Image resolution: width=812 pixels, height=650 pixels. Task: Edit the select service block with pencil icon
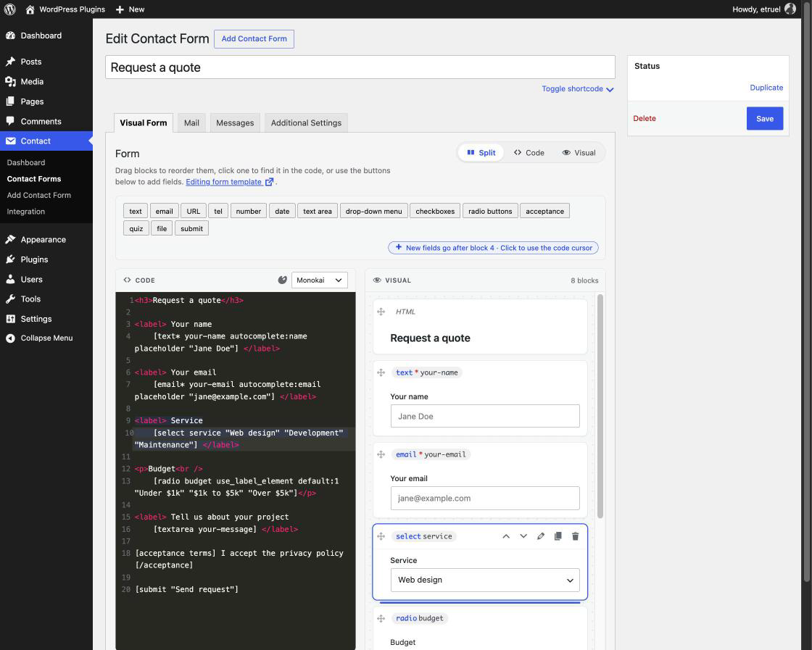(x=541, y=536)
